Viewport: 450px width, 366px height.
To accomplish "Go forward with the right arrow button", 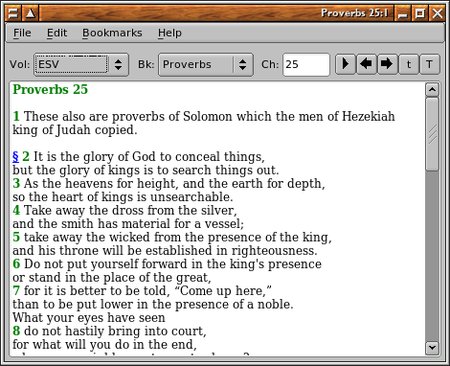I will pyautogui.click(x=387, y=64).
